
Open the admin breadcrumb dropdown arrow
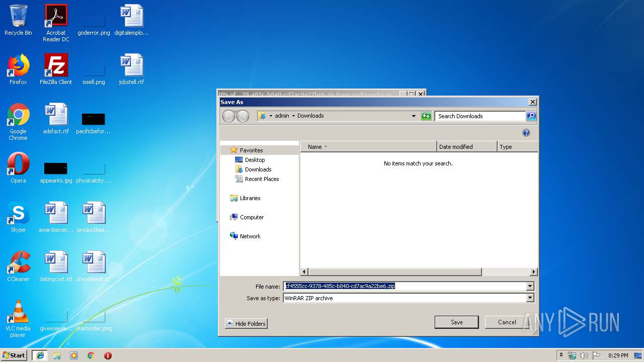coord(293,116)
